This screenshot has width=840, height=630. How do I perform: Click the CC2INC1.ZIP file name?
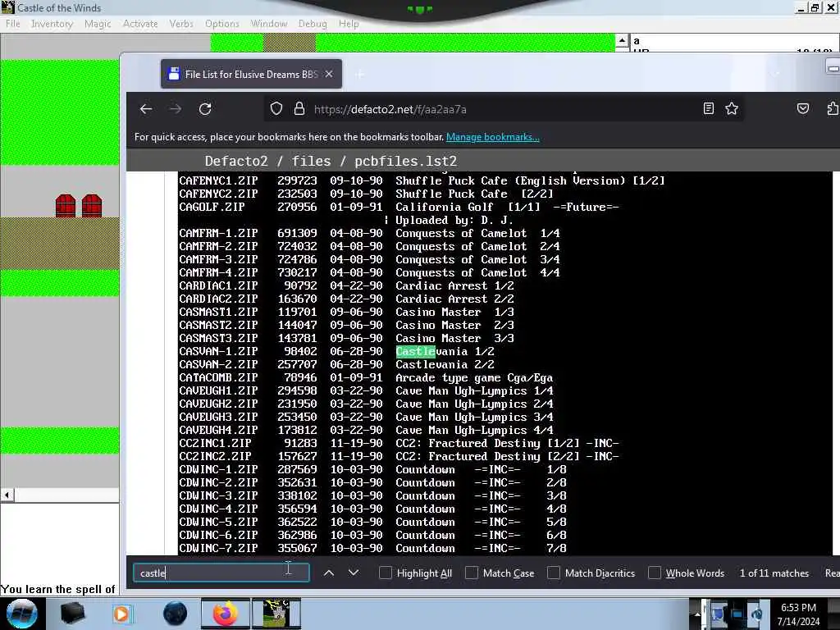pyautogui.click(x=215, y=443)
